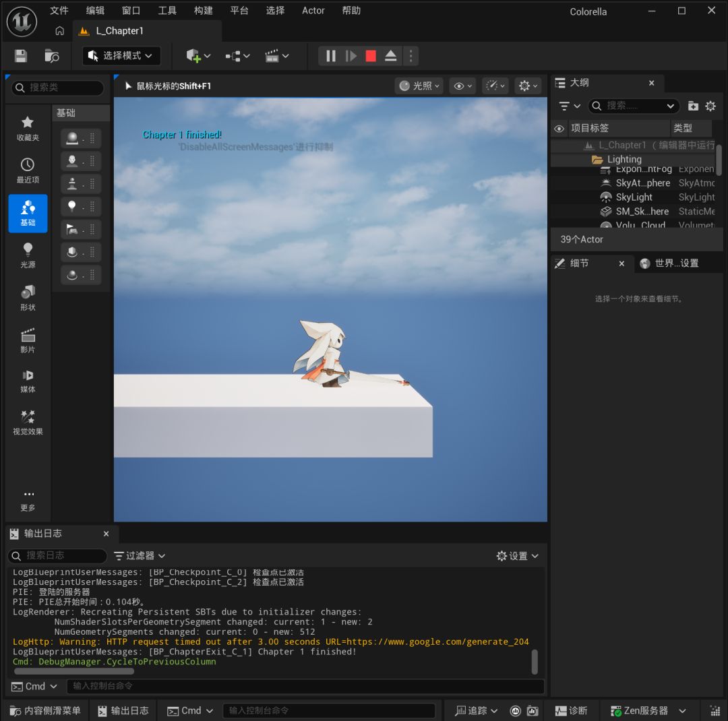Open the play options three-dot menu
728x721 pixels.
click(x=411, y=56)
